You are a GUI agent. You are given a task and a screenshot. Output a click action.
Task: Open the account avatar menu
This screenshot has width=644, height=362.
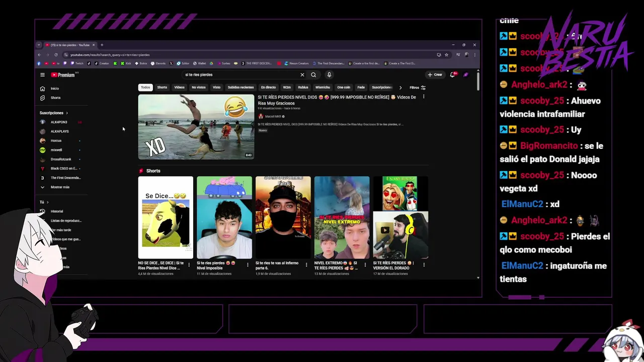(466, 74)
